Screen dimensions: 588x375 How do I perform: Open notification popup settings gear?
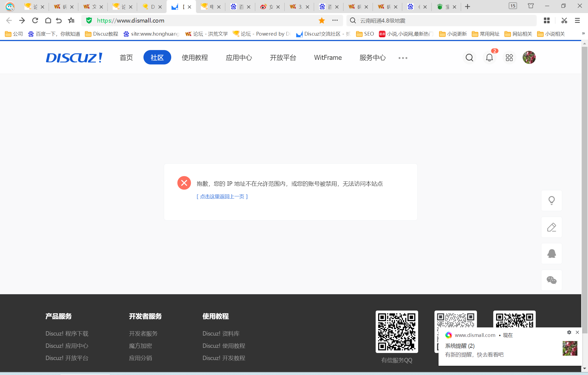coord(569,332)
